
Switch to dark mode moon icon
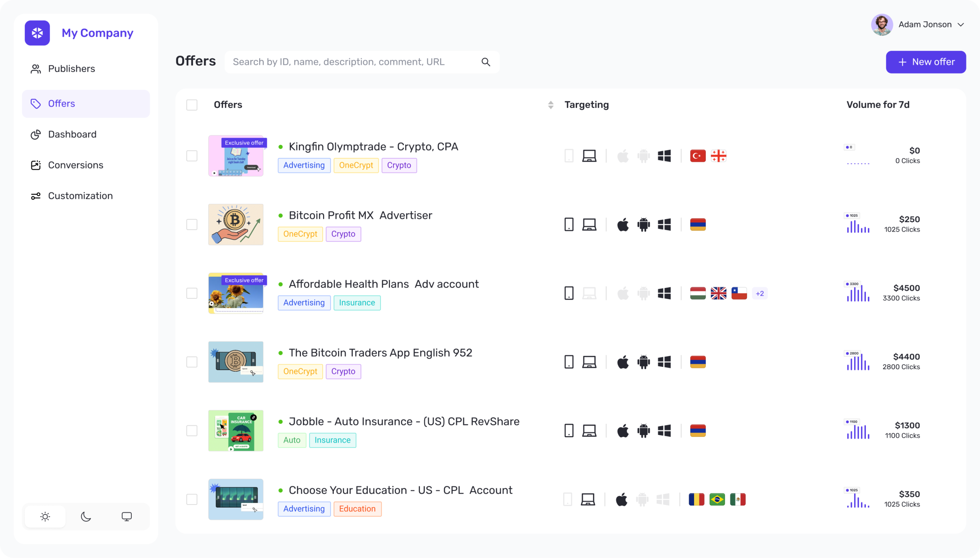click(86, 517)
